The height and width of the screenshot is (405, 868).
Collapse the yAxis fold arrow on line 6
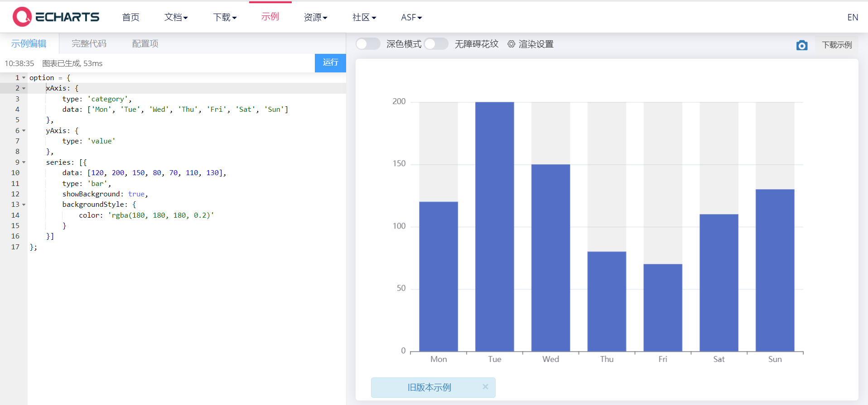pyautogui.click(x=24, y=131)
